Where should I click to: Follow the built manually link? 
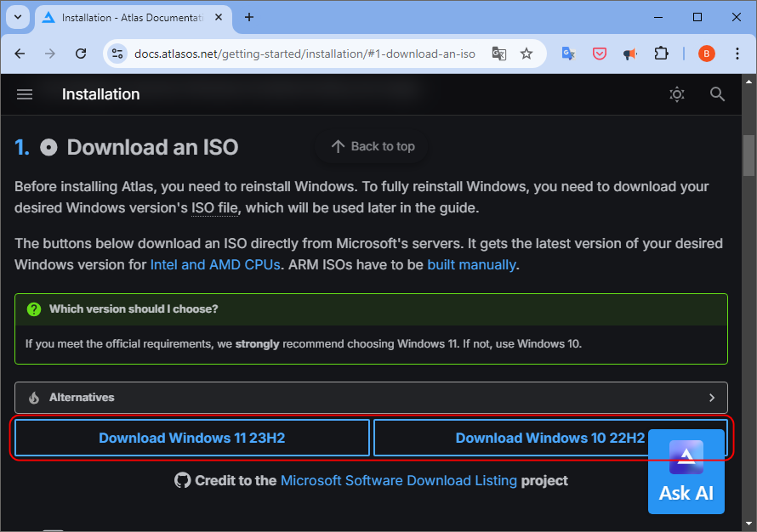point(472,265)
